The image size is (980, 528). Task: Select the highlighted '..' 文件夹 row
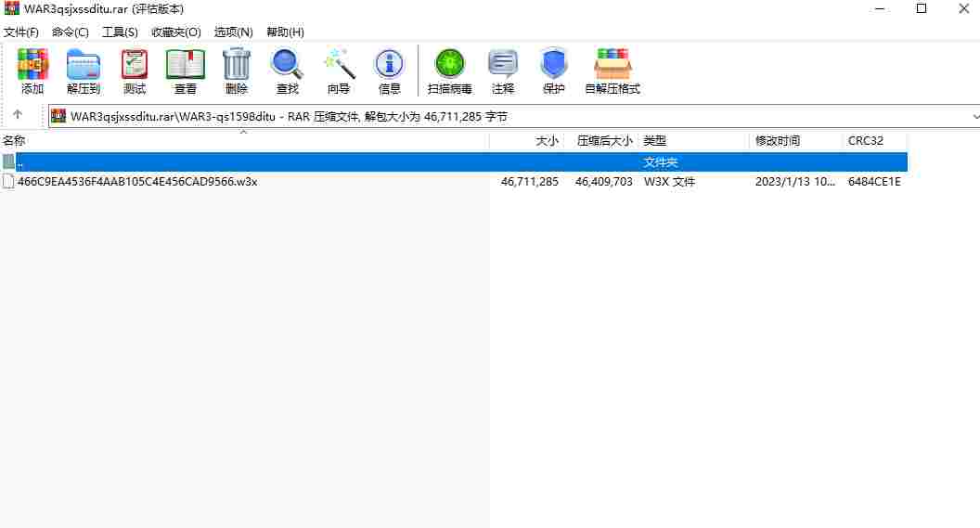(x=454, y=161)
